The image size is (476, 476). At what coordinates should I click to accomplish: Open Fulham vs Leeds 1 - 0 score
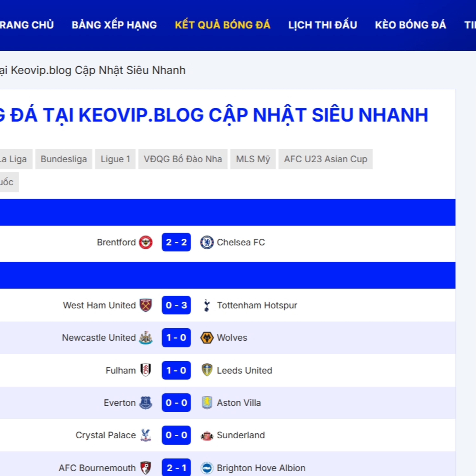coord(176,370)
